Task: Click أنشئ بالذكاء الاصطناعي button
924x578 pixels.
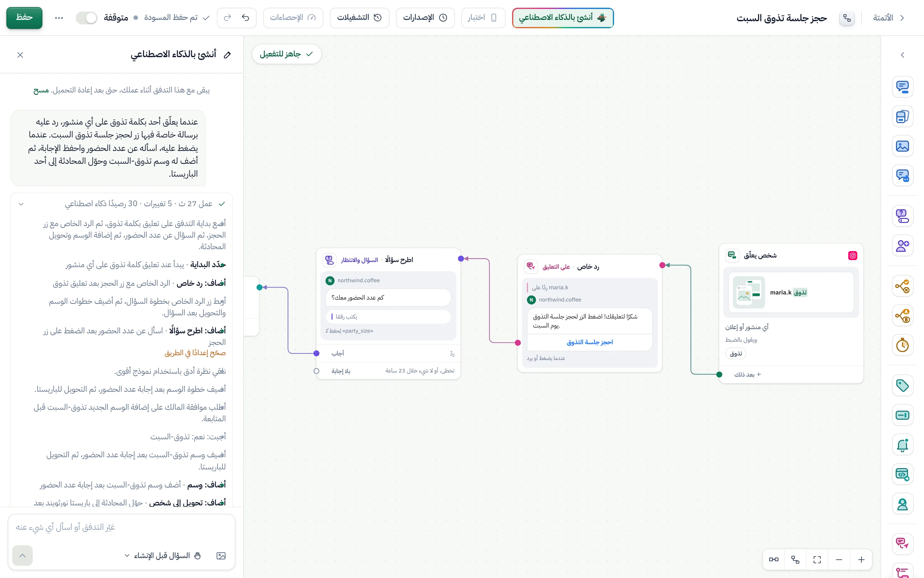Action: 562,18
